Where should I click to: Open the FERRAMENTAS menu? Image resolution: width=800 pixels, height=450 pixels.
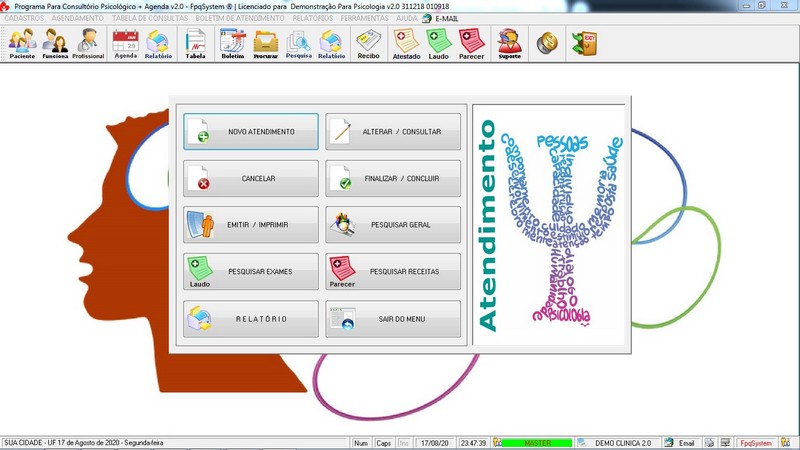coord(364,18)
